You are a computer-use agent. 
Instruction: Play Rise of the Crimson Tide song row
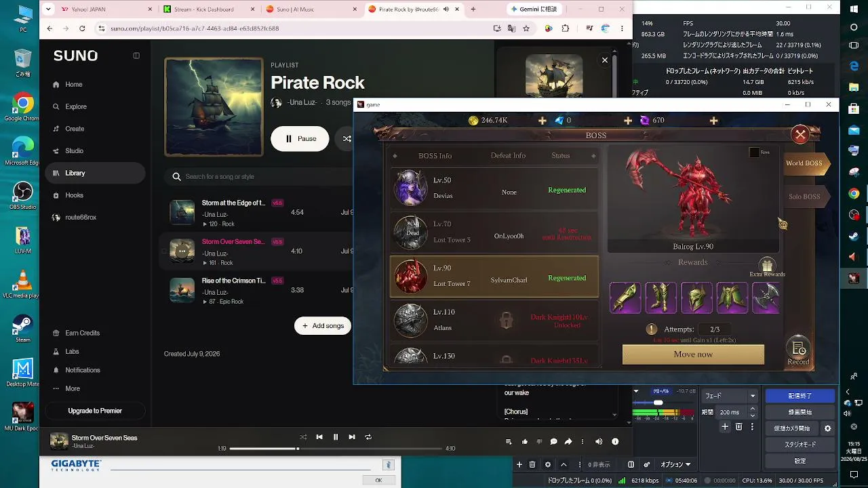pyautogui.click(x=258, y=290)
